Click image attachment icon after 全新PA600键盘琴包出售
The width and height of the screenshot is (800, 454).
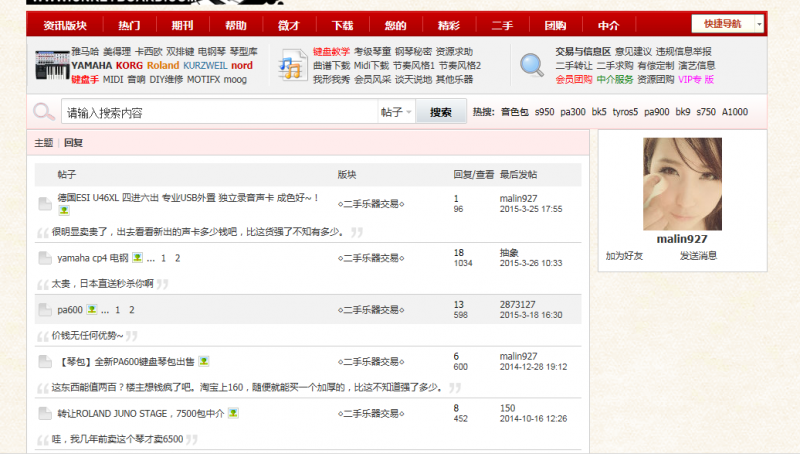tap(203, 360)
